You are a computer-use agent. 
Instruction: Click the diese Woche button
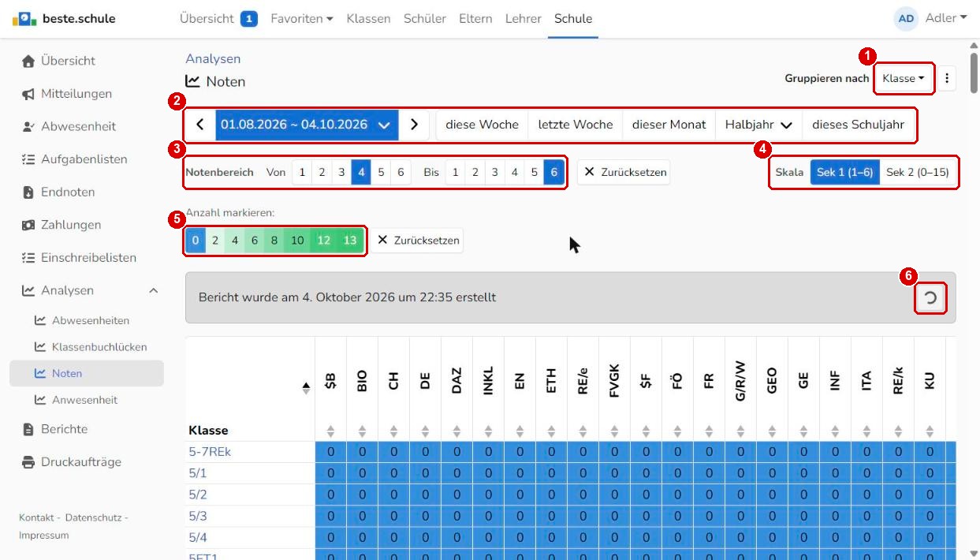click(x=482, y=125)
